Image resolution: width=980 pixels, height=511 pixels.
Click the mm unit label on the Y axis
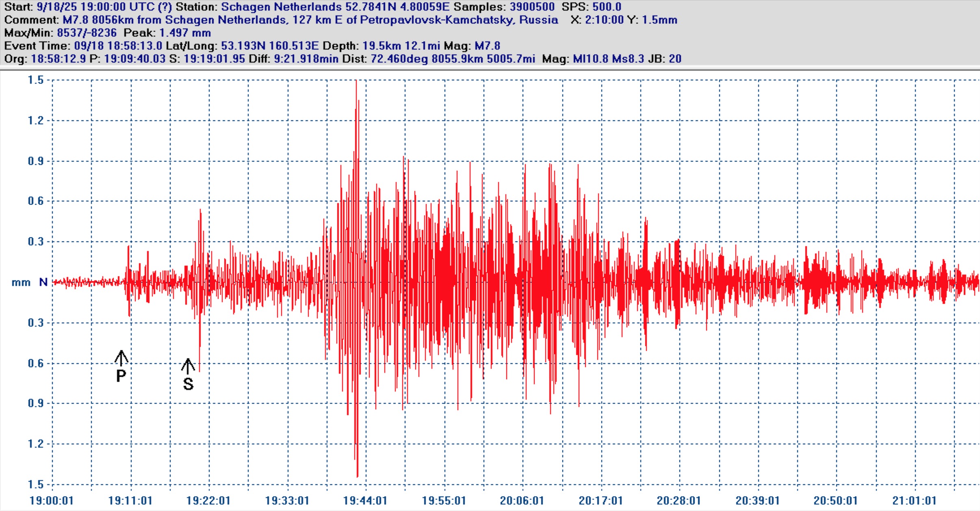tap(21, 282)
